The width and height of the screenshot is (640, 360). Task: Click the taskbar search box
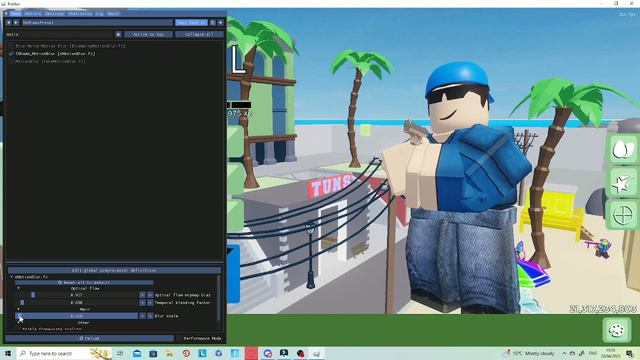(x=64, y=353)
